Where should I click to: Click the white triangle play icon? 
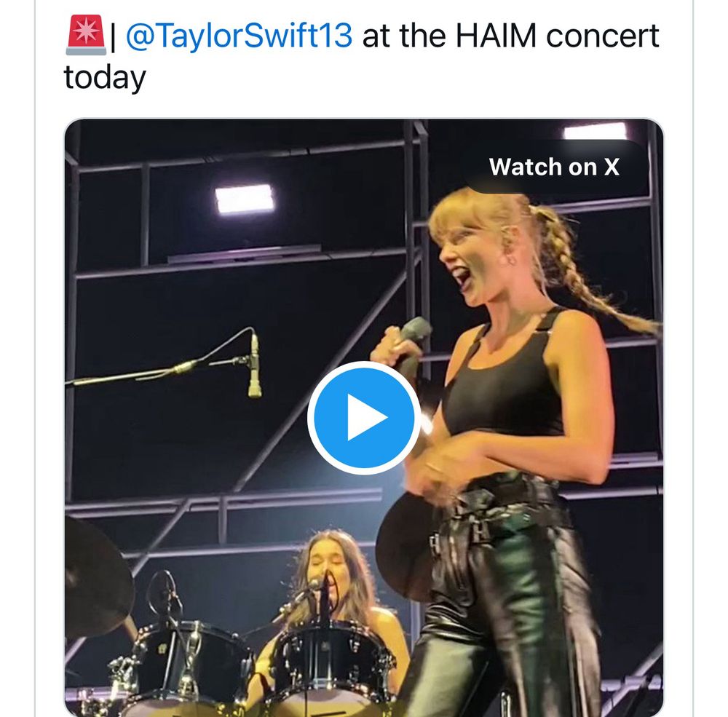pos(366,419)
